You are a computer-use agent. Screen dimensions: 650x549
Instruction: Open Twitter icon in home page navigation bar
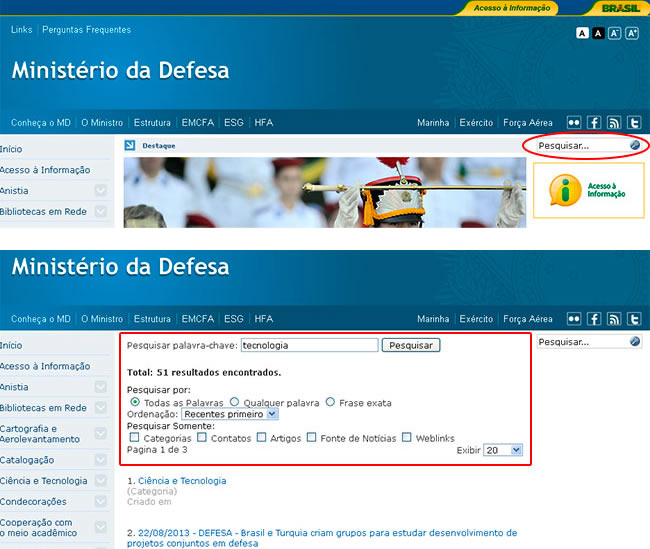click(x=634, y=123)
